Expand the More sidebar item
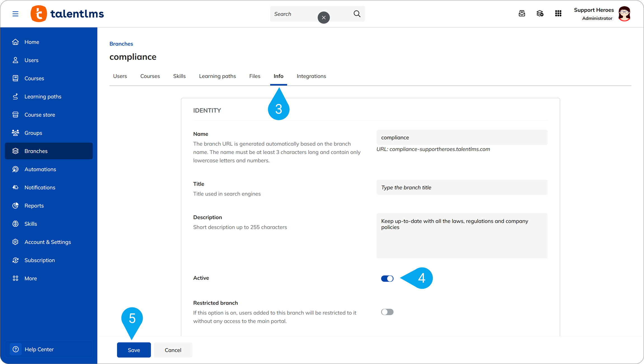644x364 pixels. 49,278
